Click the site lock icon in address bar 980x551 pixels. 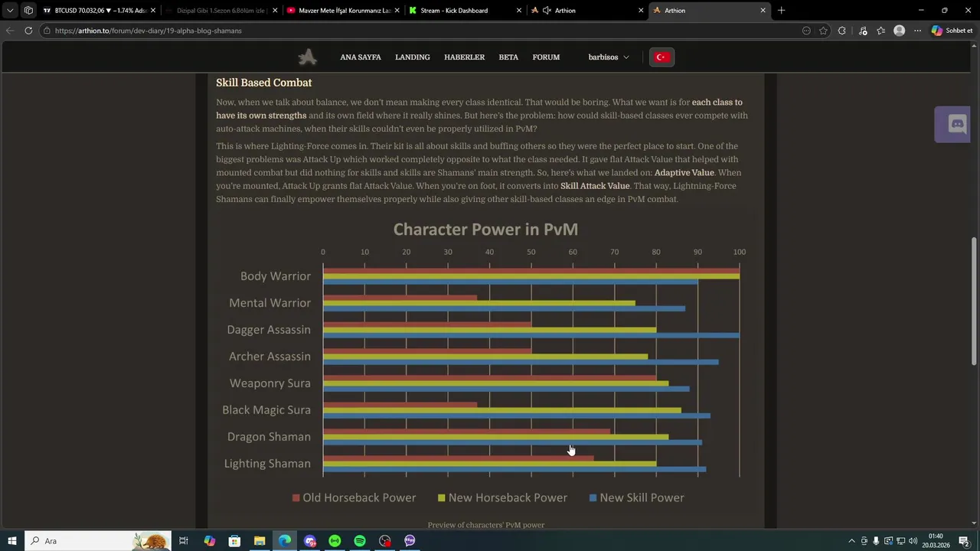point(47,31)
